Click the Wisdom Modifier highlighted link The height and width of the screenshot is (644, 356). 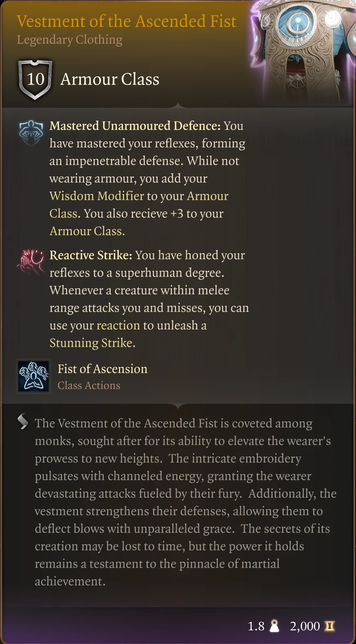point(97,196)
